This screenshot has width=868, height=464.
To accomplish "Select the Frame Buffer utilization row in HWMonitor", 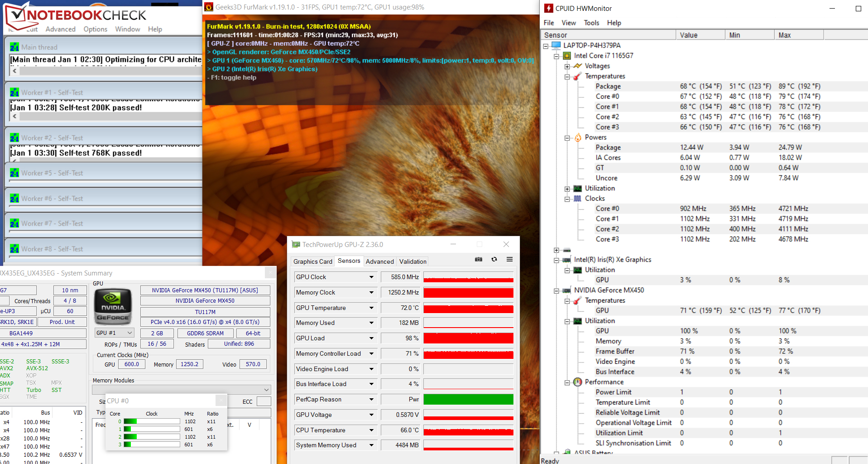I will pyautogui.click(x=704, y=351).
